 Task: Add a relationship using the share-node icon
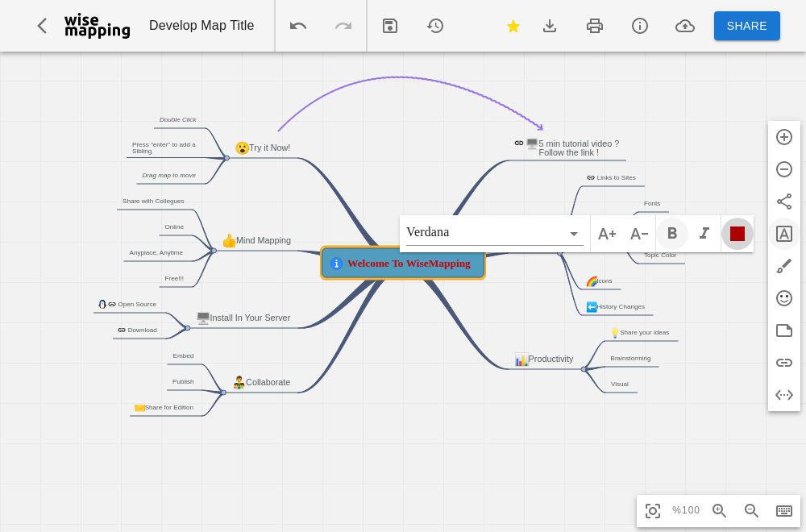[x=784, y=202]
